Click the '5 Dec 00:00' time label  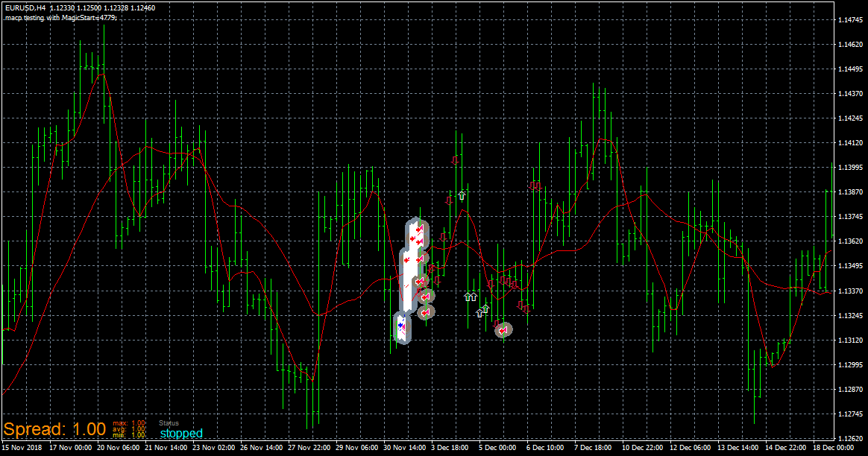[x=497, y=447]
